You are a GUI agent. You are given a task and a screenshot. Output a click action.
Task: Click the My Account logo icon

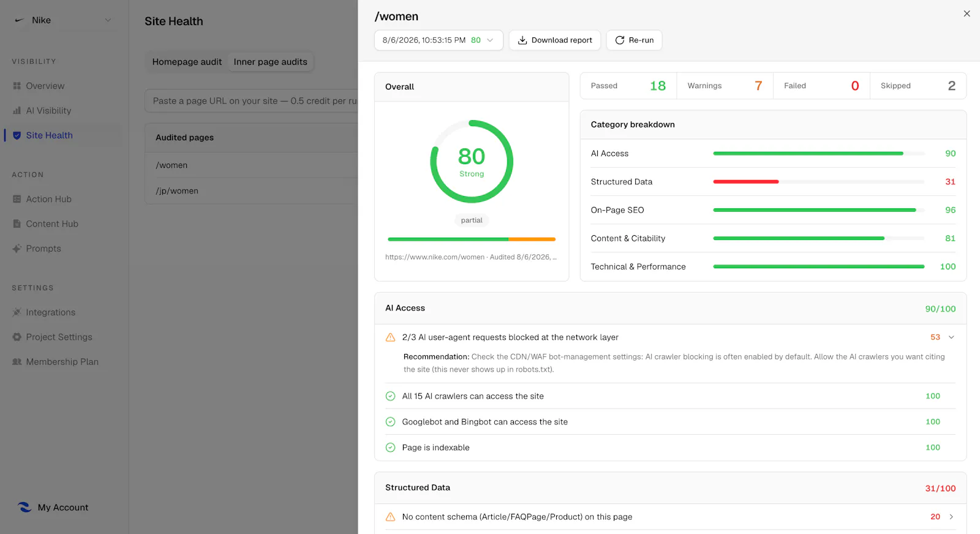[x=24, y=507]
